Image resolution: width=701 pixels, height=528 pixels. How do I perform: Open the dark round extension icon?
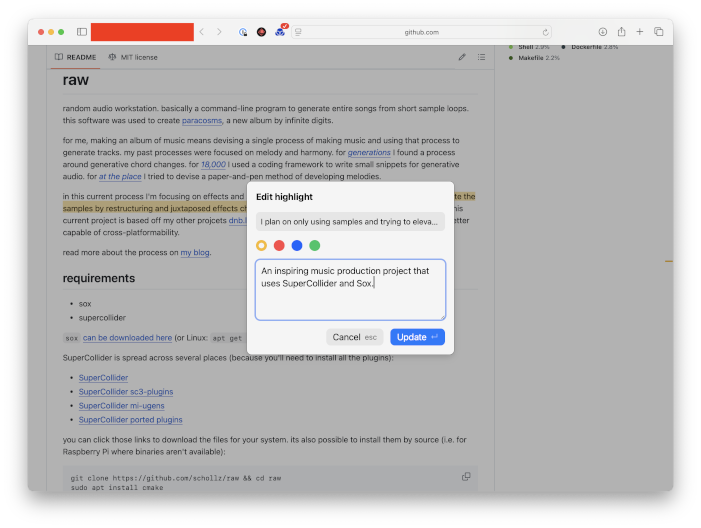262,32
